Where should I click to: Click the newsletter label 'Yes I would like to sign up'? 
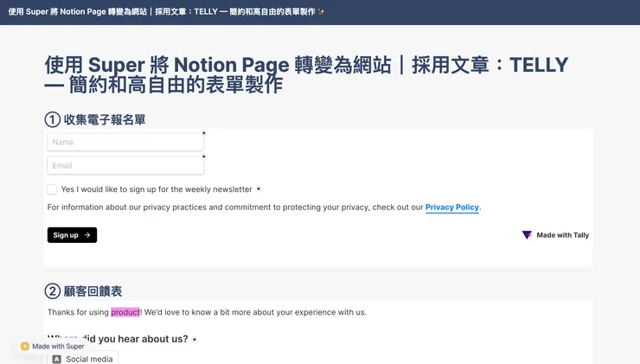click(x=157, y=189)
